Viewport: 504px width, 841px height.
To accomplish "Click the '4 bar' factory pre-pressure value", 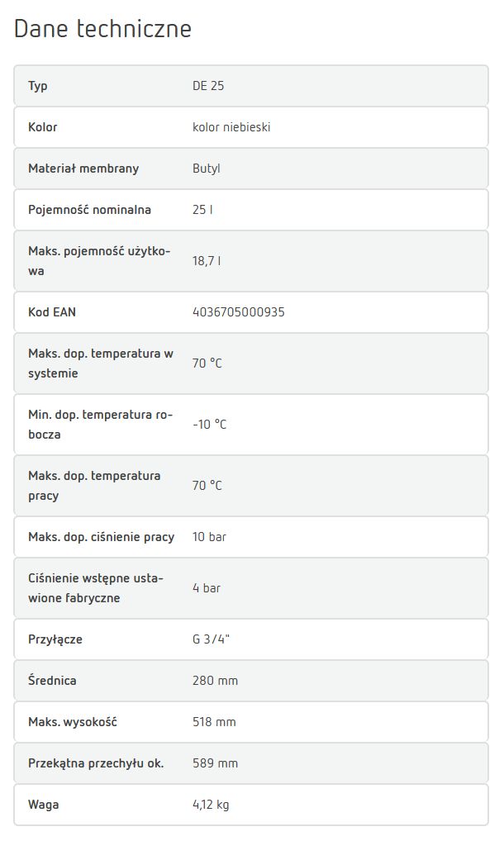I will pyautogui.click(x=207, y=588).
